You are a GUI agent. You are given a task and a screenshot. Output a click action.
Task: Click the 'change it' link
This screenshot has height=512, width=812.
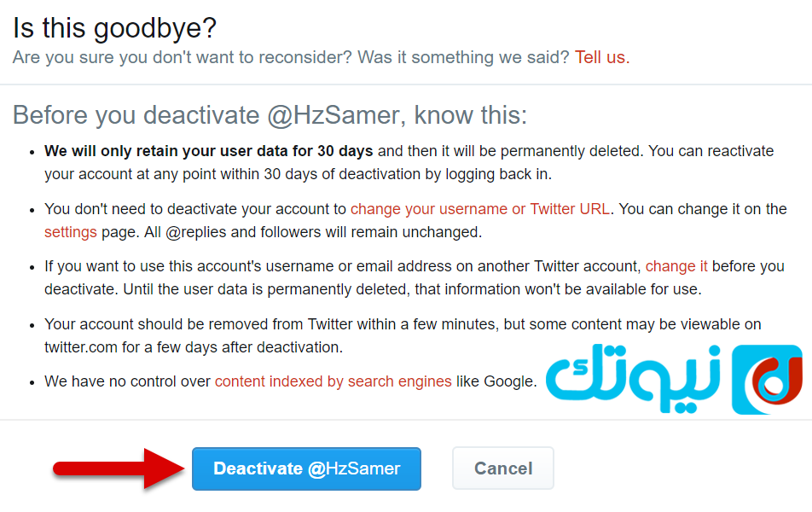pyautogui.click(x=676, y=266)
